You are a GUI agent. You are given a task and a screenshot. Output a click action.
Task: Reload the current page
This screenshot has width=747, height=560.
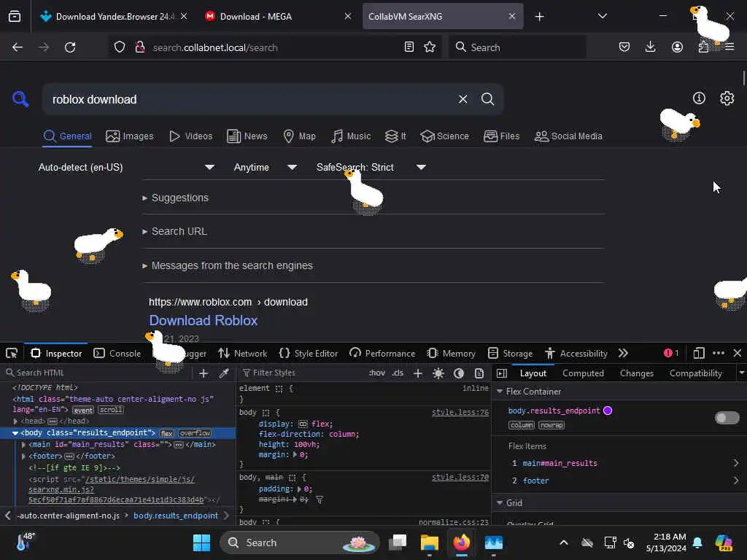pyautogui.click(x=70, y=47)
